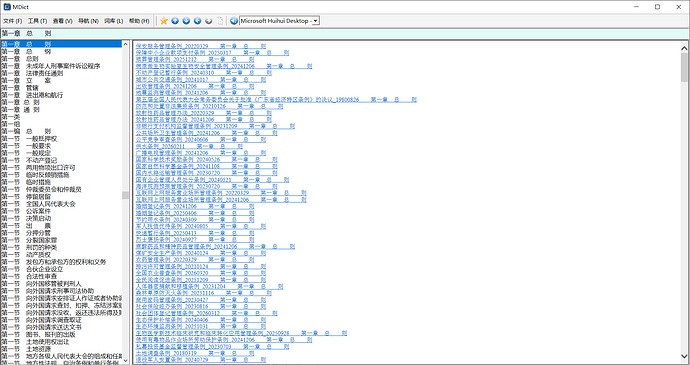The height and width of the screenshot is (365, 690).
Task: Select list entry 第一章 管辖
Action: pyautogui.click(x=61, y=88)
